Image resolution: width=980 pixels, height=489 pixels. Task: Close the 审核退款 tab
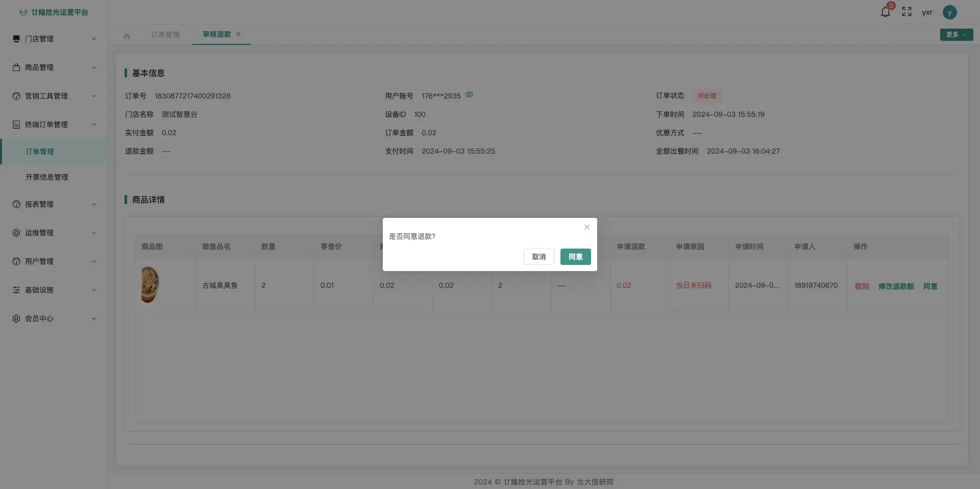click(238, 34)
